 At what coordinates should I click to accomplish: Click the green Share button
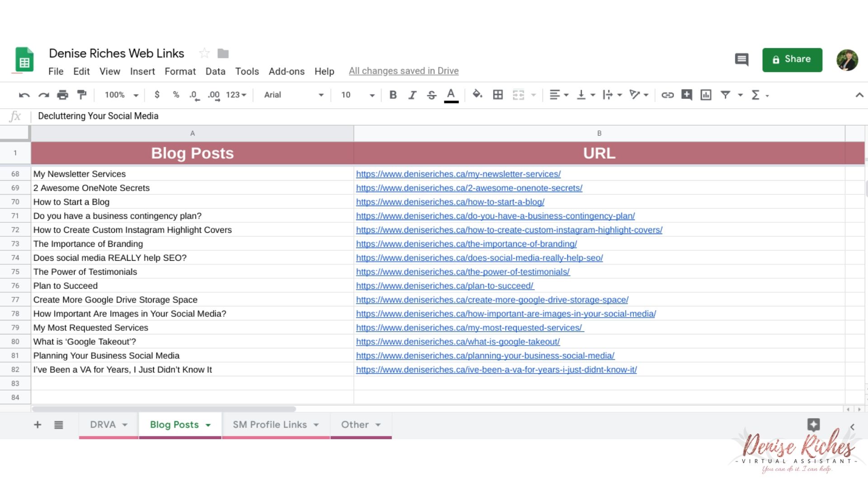792,60
